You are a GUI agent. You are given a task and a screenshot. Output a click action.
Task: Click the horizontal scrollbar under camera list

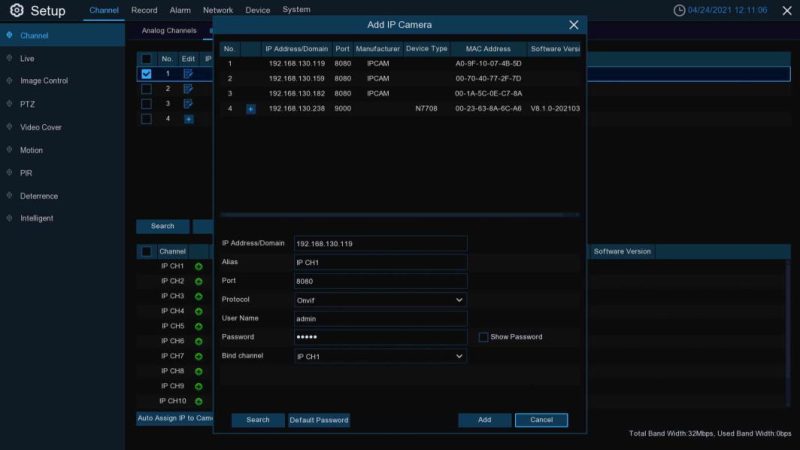coord(400,214)
